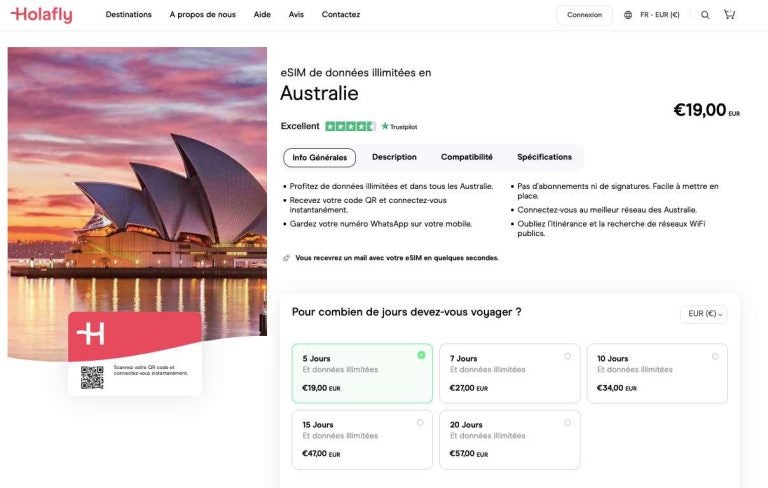
Task: Switch to Info Générales tab
Action: [x=319, y=158]
